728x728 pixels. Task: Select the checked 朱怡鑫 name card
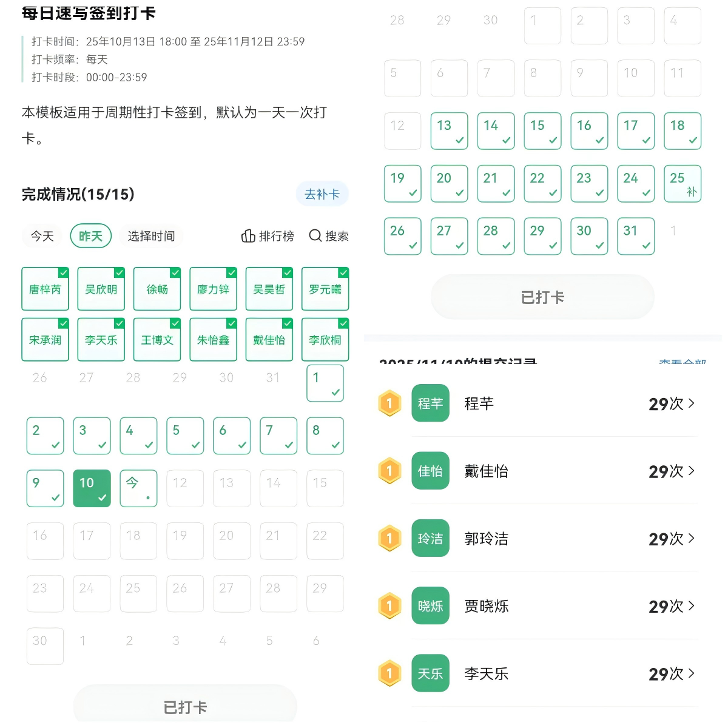[x=213, y=340]
